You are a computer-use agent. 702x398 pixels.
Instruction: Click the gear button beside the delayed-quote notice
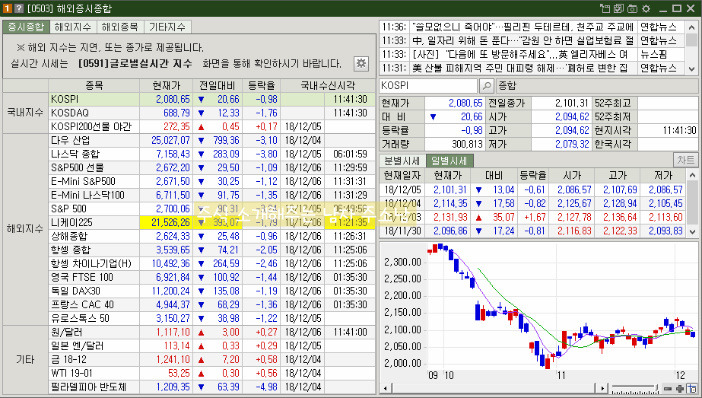361,63
